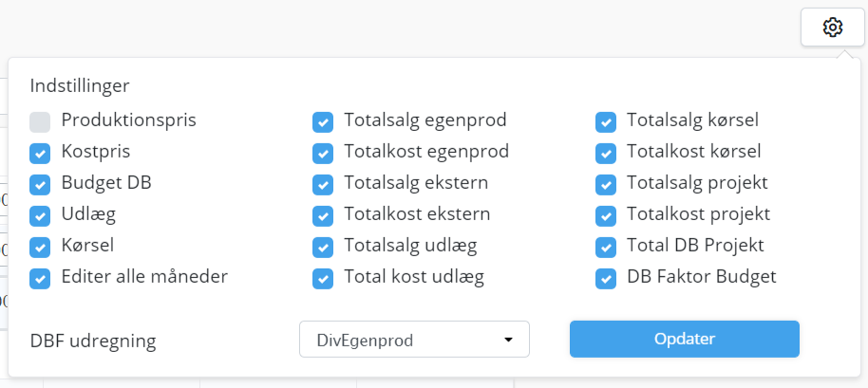The image size is (868, 388).
Task: Uncheck DB Faktor Budget
Action: 606,279
